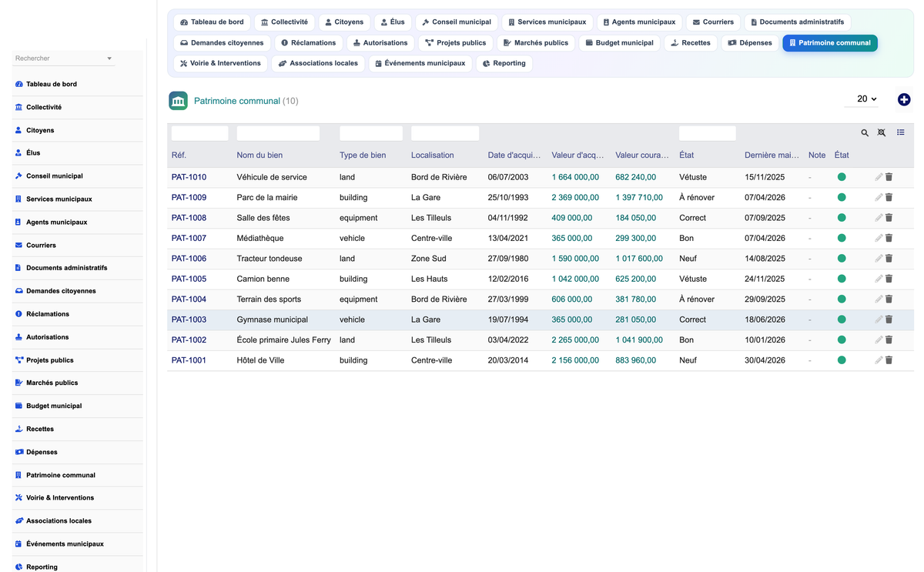Image resolution: width=924 pixels, height=572 pixels.
Task: Toggle État status dot for PAT-1006
Action: (842, 259)
